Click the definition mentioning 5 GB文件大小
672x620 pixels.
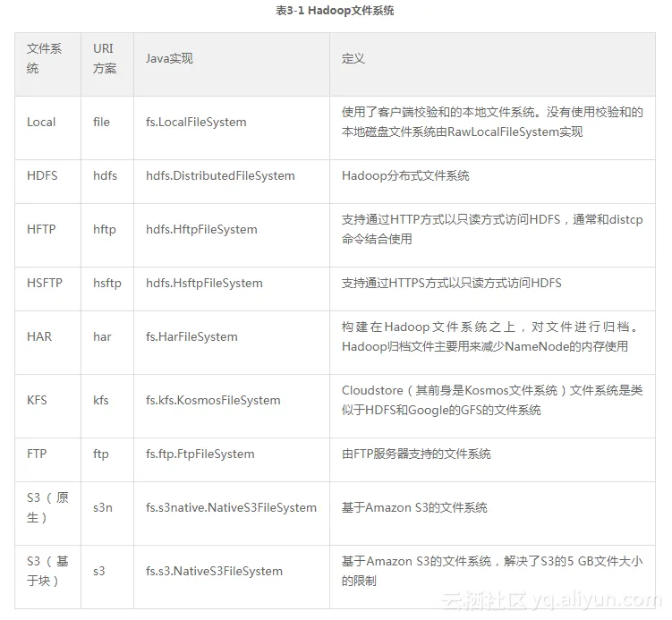[x=492, y=571]
